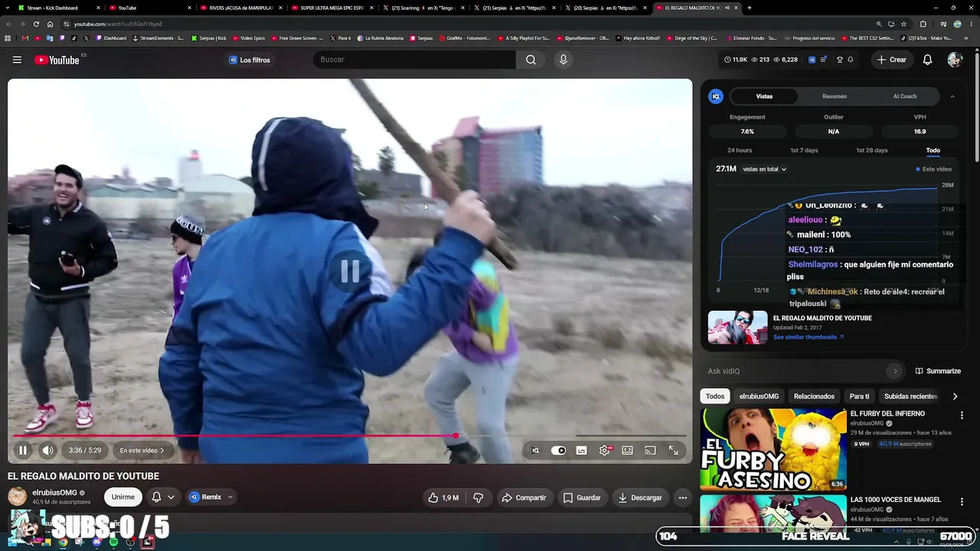Open player settings gear
Viewport: 980px width, 551px height.
point(605,451)
